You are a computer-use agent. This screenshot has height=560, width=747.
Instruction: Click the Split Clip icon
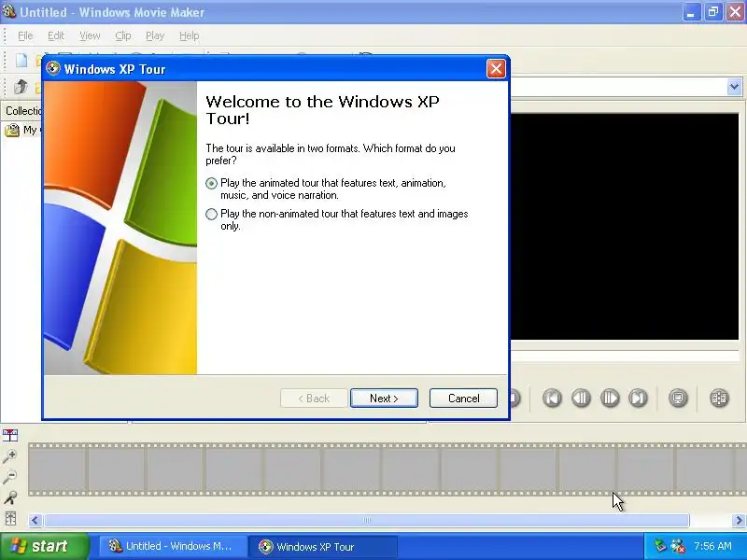pos(719,398)
